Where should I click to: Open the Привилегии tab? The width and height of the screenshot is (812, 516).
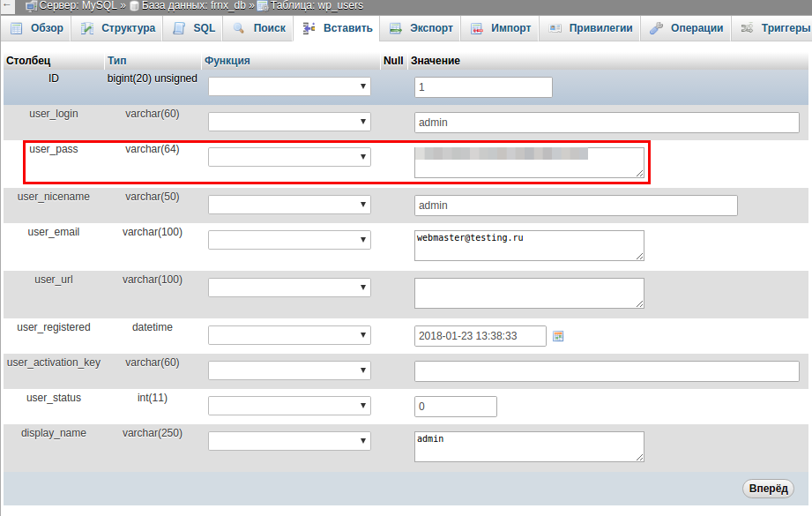point(591,28)
